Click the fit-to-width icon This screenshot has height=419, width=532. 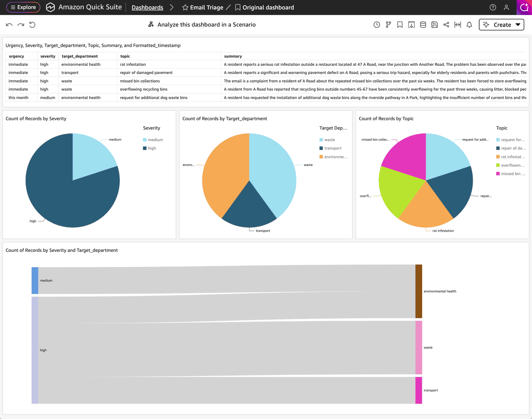458,25
